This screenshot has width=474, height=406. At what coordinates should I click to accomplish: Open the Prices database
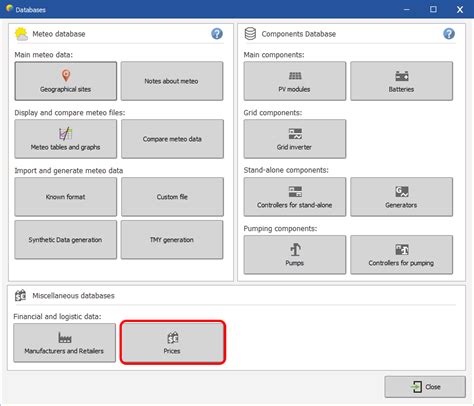tap(173, 343)
